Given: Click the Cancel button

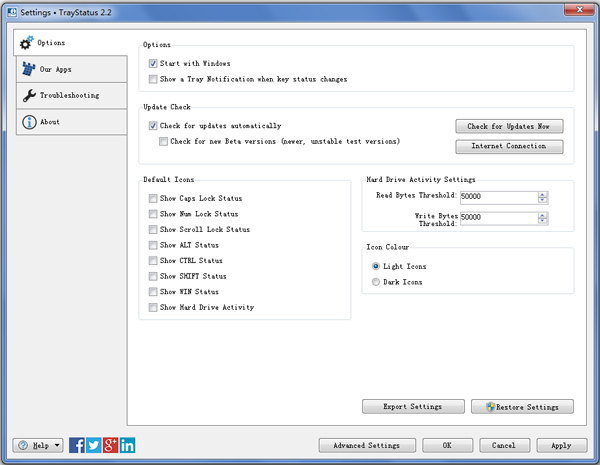Looking at the screenshot, I should (504, 445).
